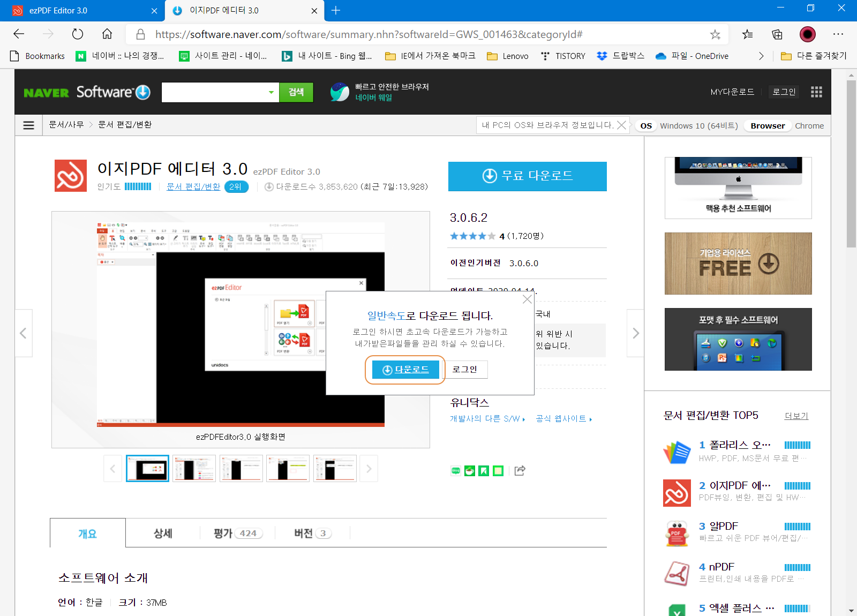
Task: Share to Naver blog green icon
Action: click(456, 471)
